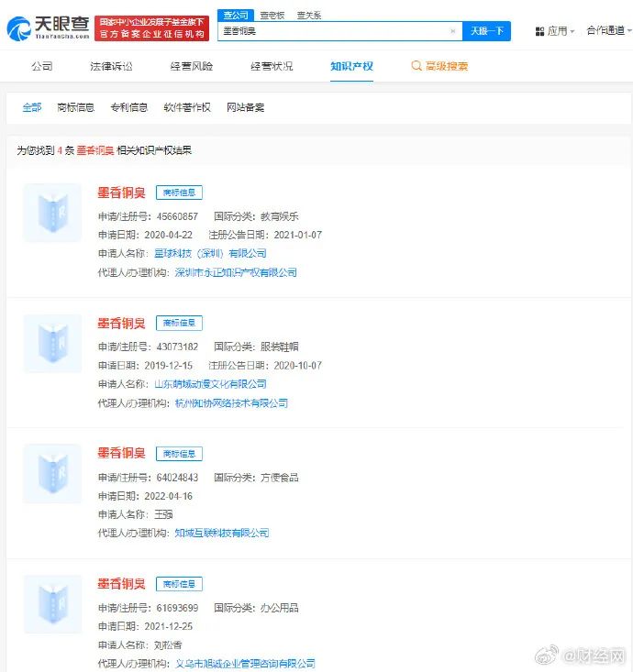Open applicant 星球科技（深圳）有限公司
This screenshot has width=633, height=672.
click(210, 253)
